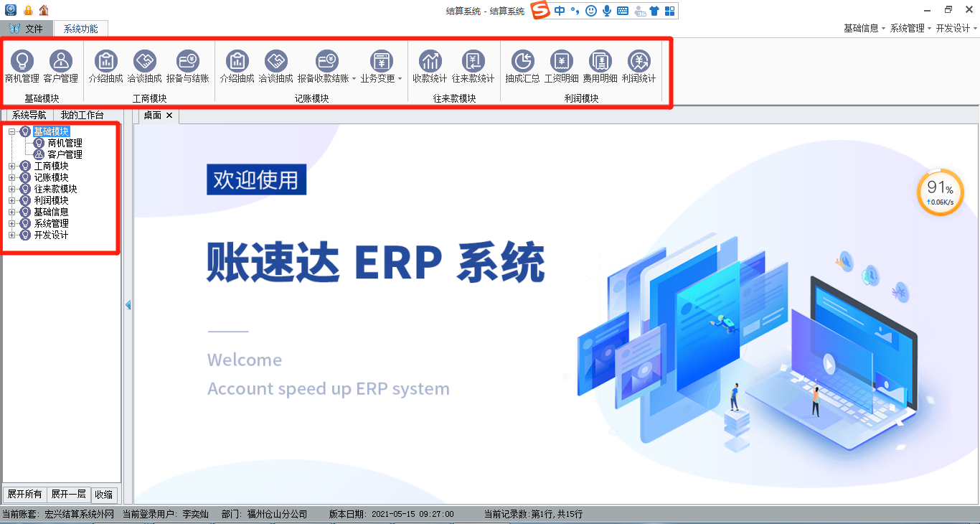980x524 pixels.
Task: Open the soft keyboard icon on the IME bar
Action: (623, 11)
